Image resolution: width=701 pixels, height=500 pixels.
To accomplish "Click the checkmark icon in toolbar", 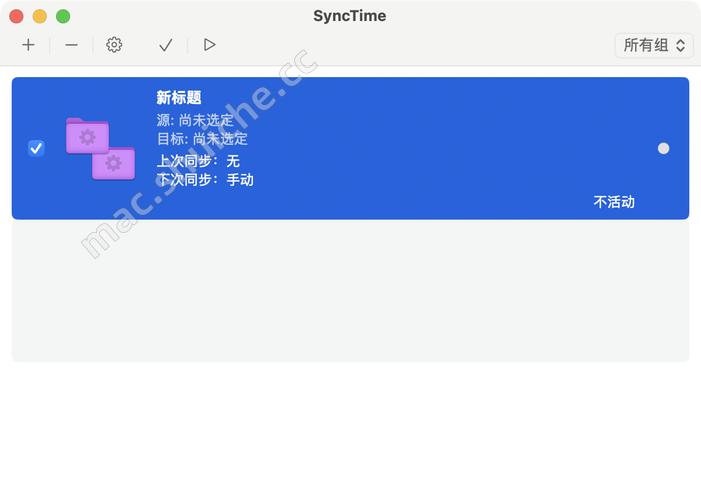I will click(166, 45).
